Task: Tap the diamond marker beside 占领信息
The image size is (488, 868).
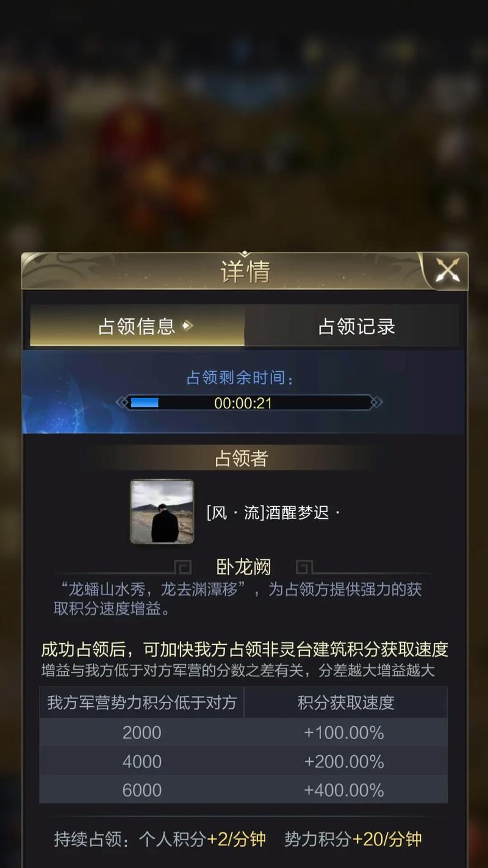Action: (188, 326)
